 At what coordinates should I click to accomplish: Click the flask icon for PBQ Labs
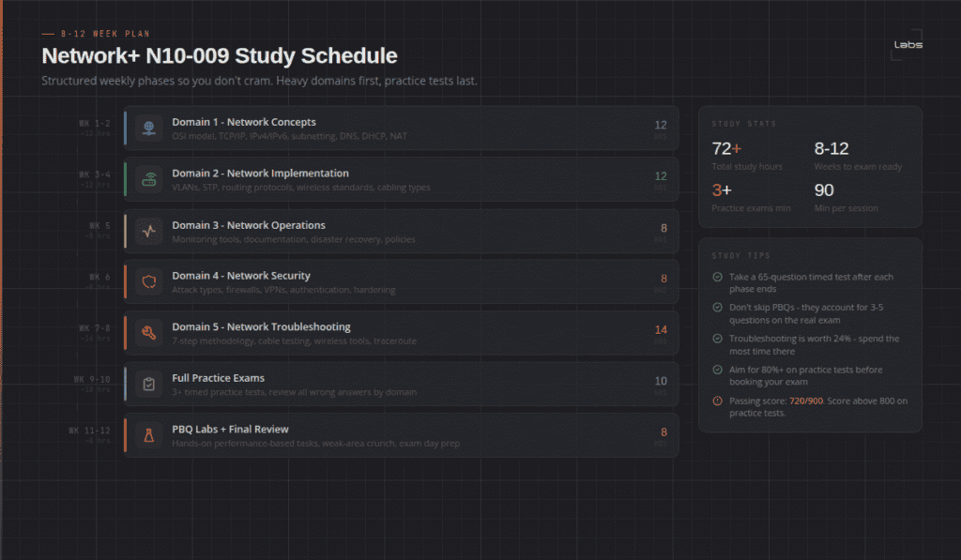(x=149, y=435)
